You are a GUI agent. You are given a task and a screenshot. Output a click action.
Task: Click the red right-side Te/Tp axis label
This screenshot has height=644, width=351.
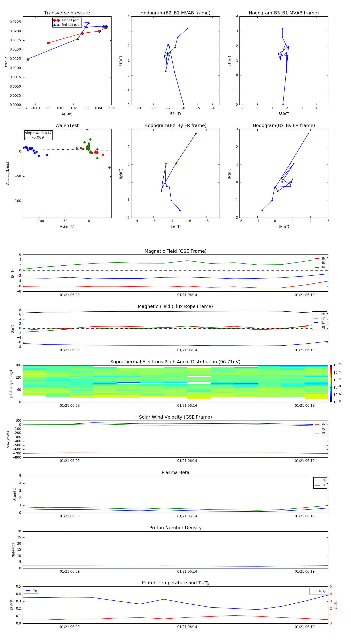point(336,605)
